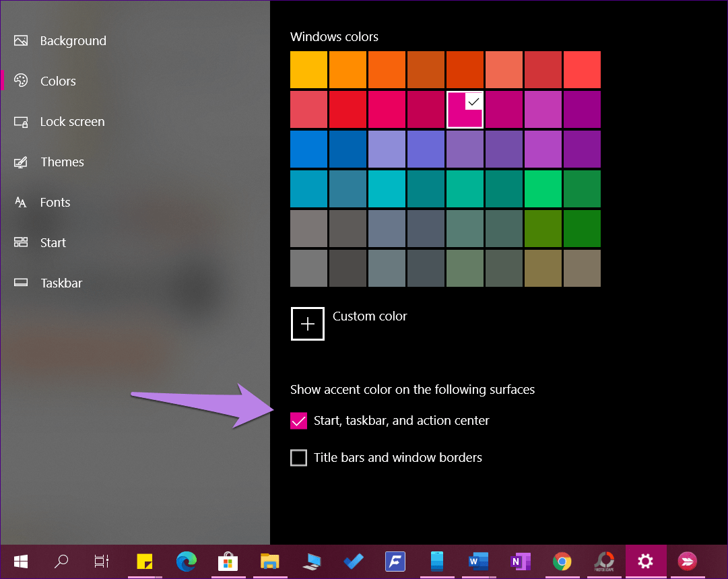Enable Title bars and window borders checkbox
Viewport: 728px width, 579px height.
[298, 458]
